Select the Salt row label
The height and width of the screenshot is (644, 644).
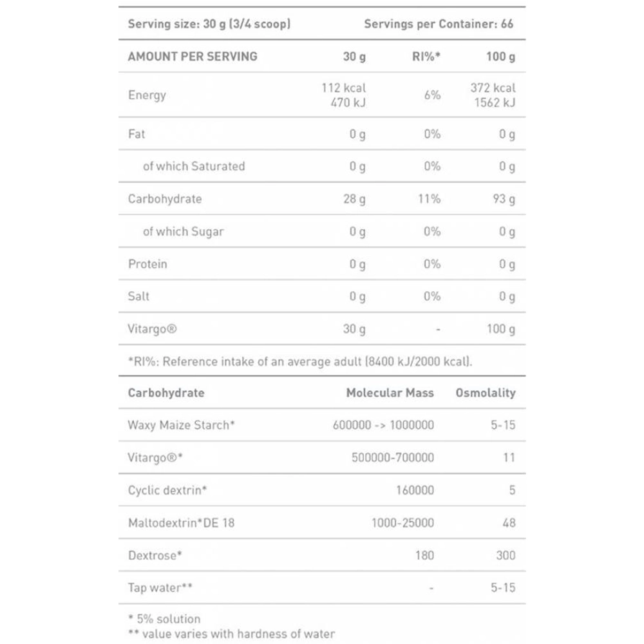[138, 296]
